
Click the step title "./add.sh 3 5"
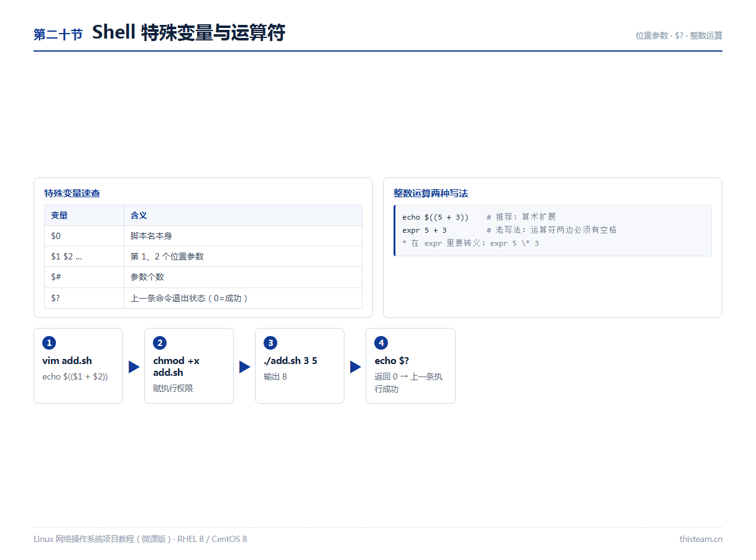coord(290,361)
